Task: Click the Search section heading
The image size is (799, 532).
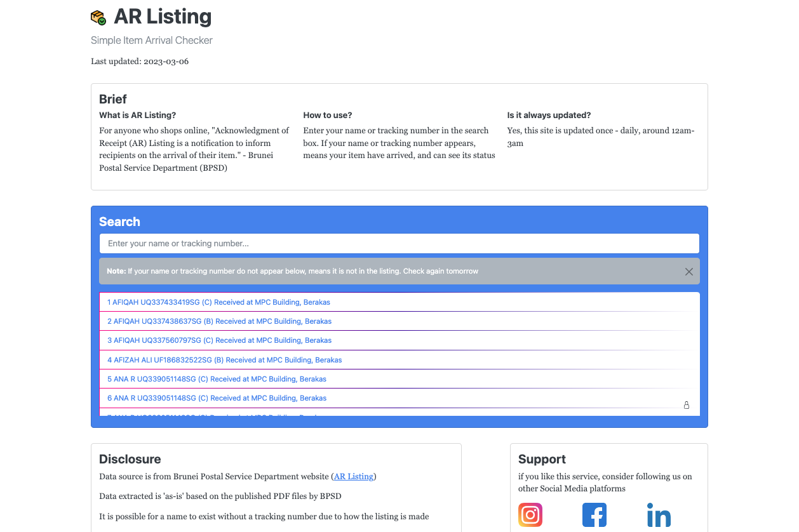Action: coord(119,222)
